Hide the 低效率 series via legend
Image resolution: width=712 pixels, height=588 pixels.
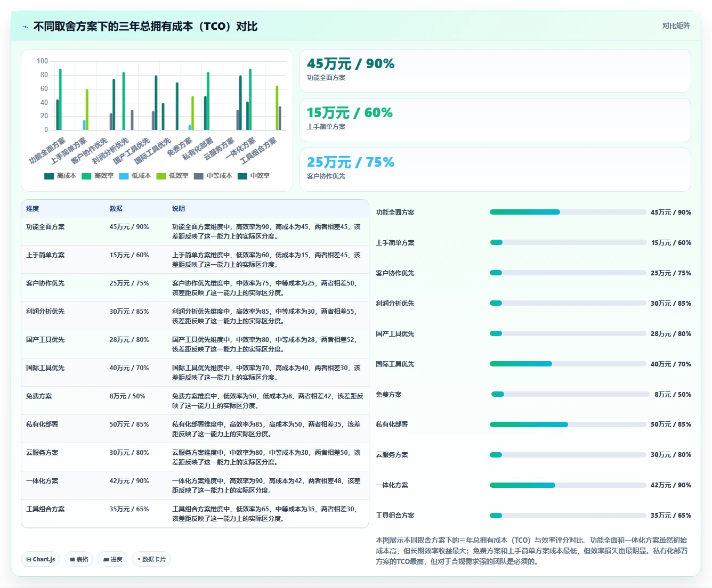[x=172, y=176]
